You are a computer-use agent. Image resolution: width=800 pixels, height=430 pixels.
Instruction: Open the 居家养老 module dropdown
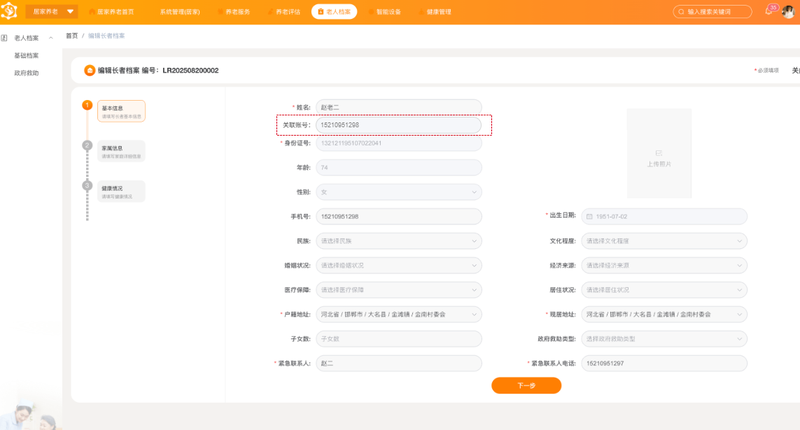click(52, 11)
